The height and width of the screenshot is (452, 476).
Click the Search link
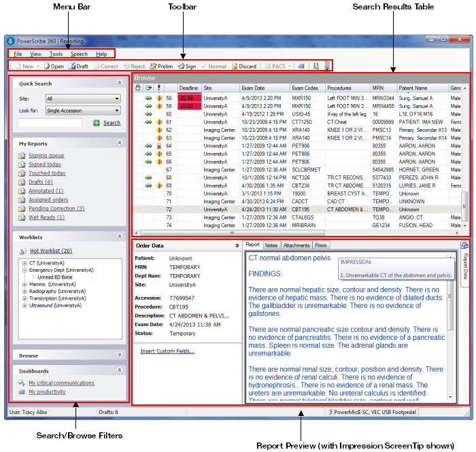click(112, 123)
